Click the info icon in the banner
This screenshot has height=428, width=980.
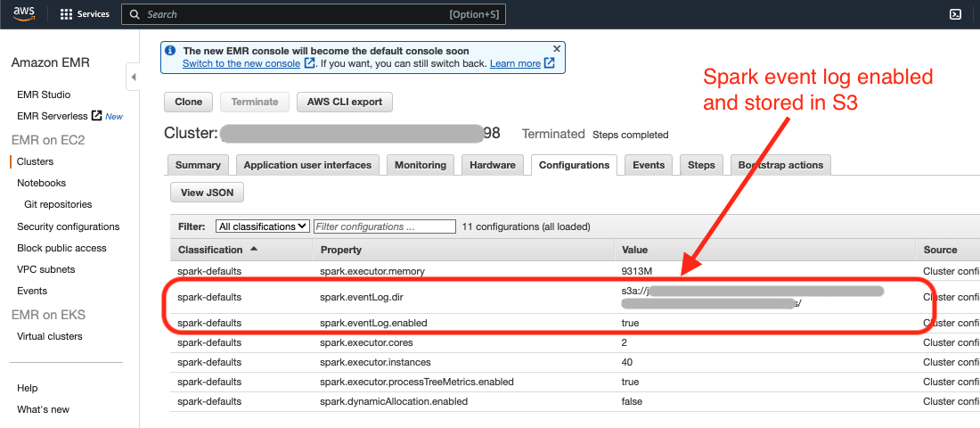[x=171, y=51]
